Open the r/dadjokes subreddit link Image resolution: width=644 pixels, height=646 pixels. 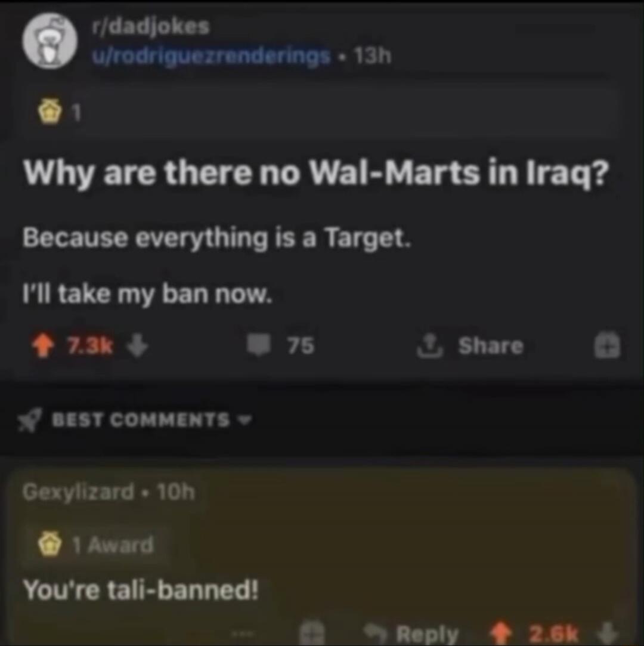click(x=151, y=27)
